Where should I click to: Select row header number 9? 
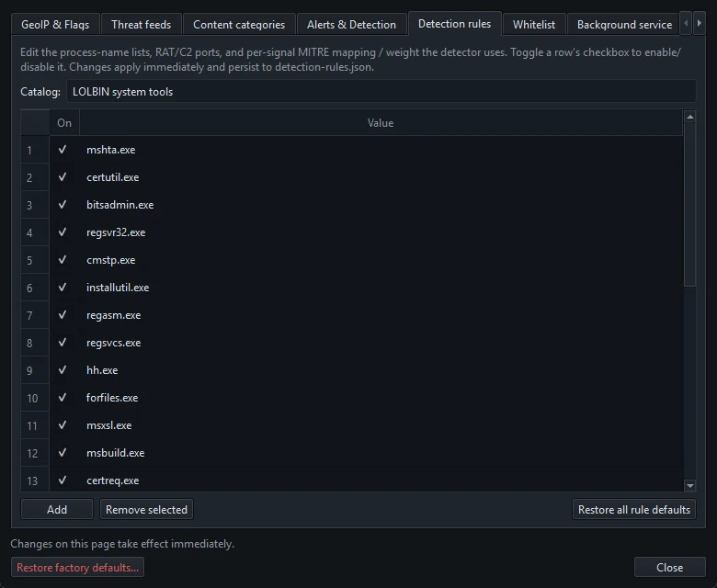[35, 370]
